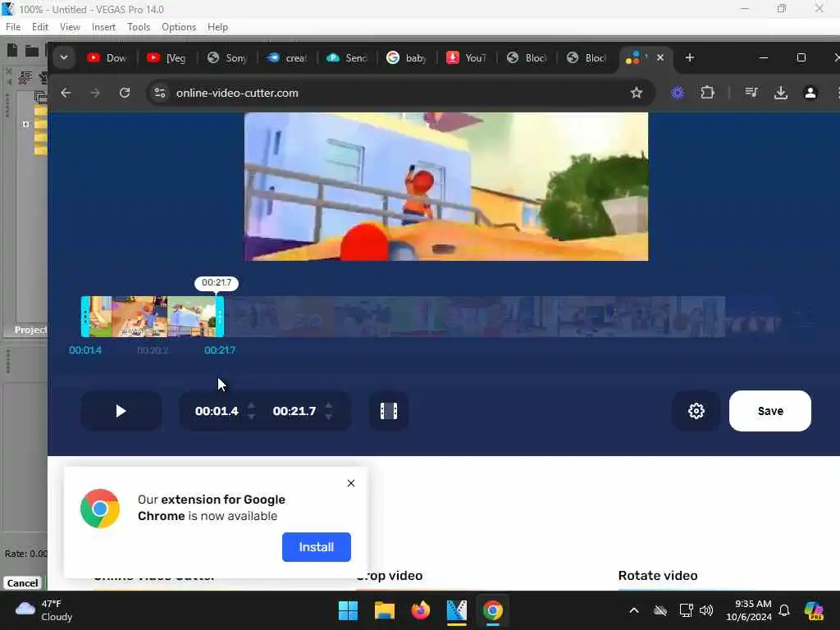Viewport: 840px width, 630px height.
Task: Open the Insert menu in VEGAS Pro
Action: pyautogui.click(x=103, y=27)
